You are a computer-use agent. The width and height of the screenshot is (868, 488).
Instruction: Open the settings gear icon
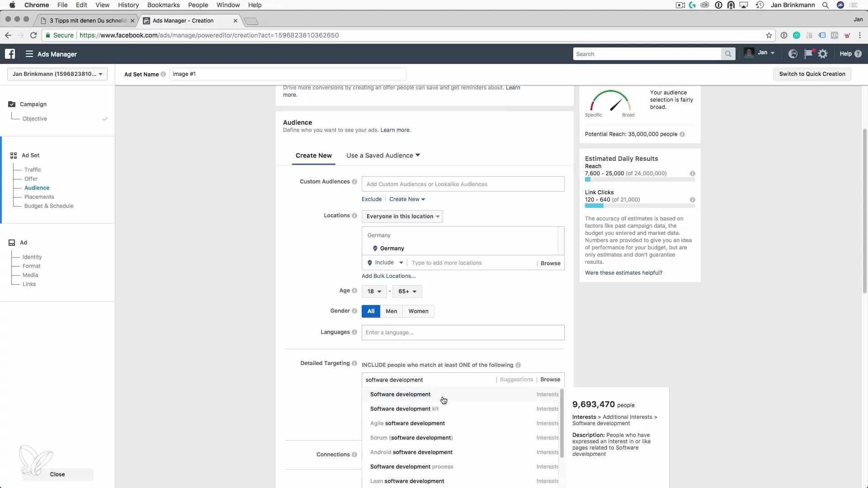tap(823, 54)
